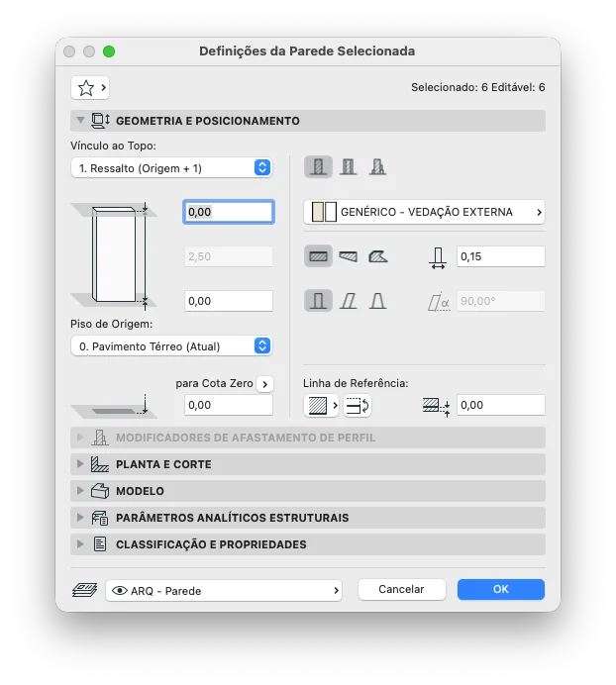Select vertical wall complexity icon

(318, 301)
